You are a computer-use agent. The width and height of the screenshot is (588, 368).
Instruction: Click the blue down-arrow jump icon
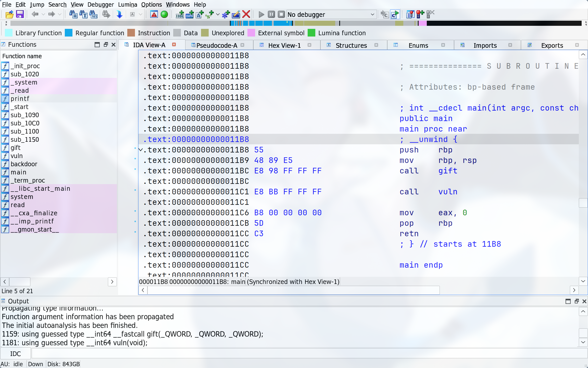click(x=119, y=14)
